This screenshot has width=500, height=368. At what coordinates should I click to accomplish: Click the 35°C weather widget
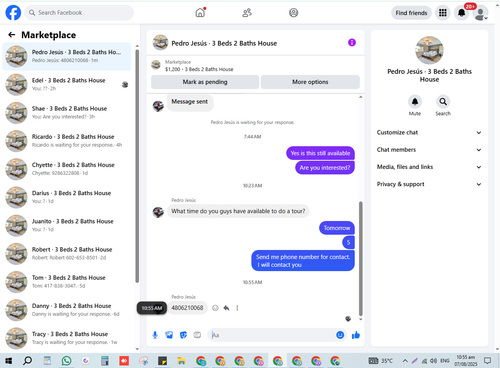[x=381, y=361]
